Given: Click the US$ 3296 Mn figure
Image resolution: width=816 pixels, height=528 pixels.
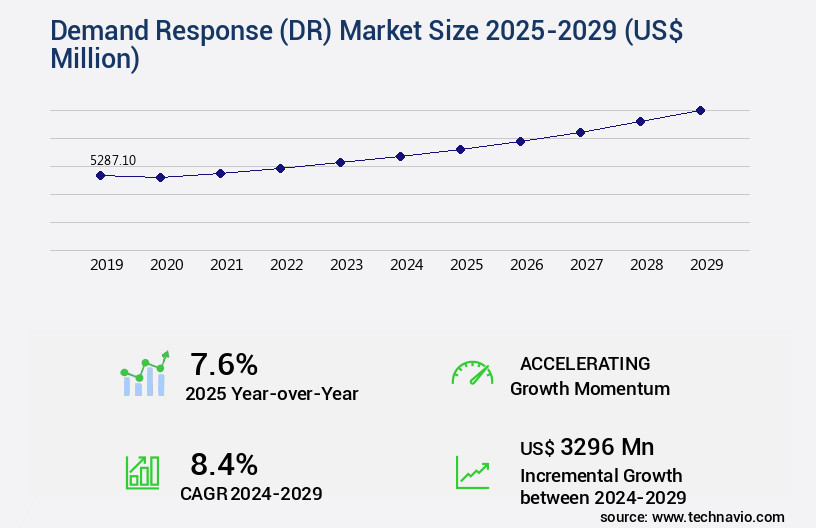Looking at the screenshot, I should click(587, 446).
